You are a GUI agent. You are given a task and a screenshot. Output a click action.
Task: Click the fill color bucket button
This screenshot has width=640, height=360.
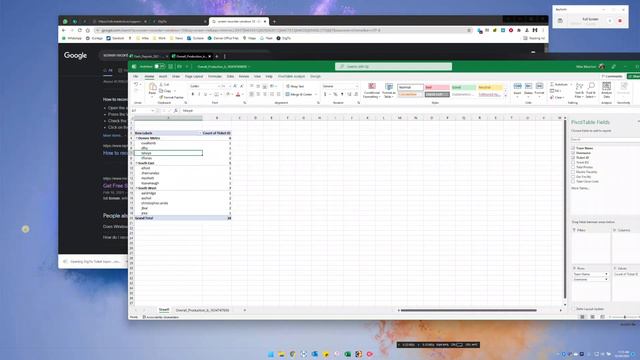point(228,94)
